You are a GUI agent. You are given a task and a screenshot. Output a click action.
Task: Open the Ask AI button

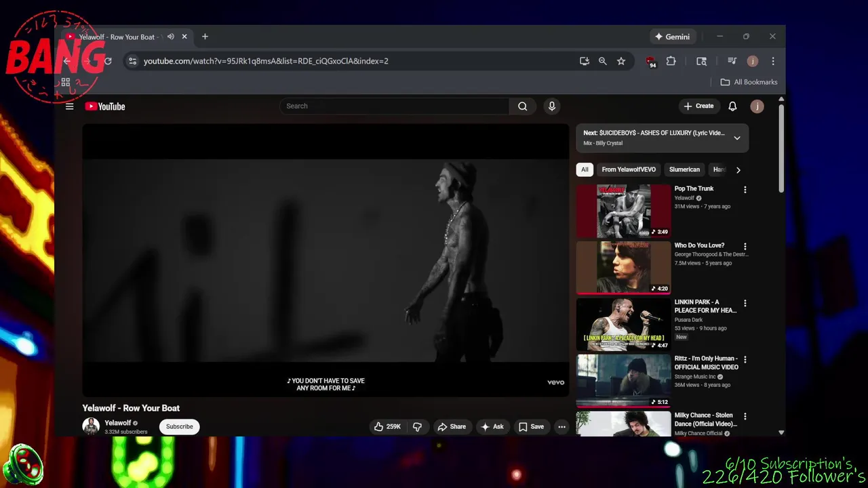click(x=492, y=427)
